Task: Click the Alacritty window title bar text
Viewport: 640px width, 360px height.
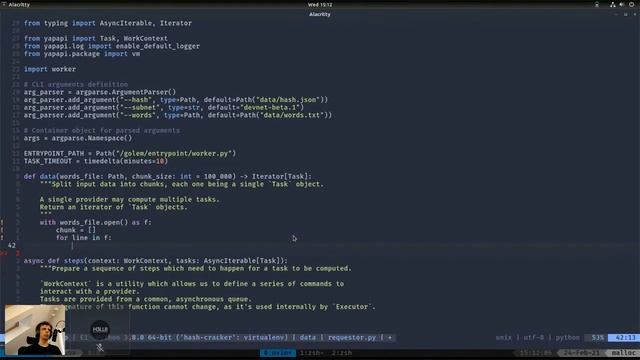Action: (x=320, y=14)
